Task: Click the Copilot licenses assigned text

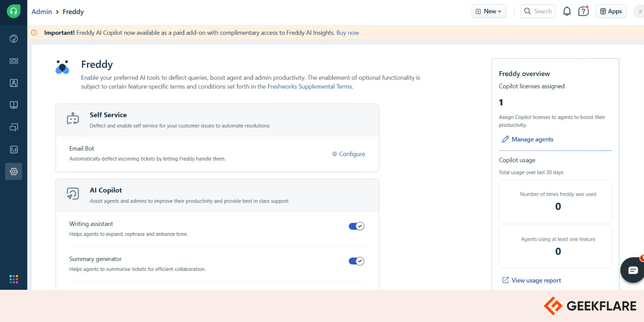Action: 532,86
